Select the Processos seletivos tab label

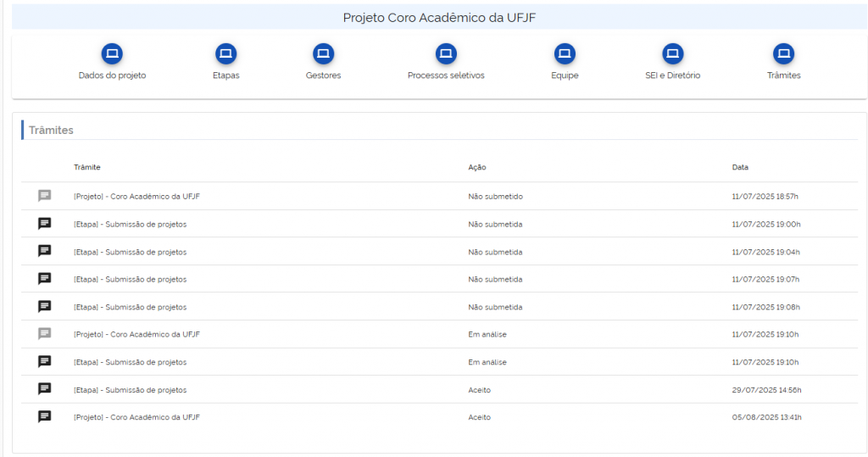click(446, 75)
